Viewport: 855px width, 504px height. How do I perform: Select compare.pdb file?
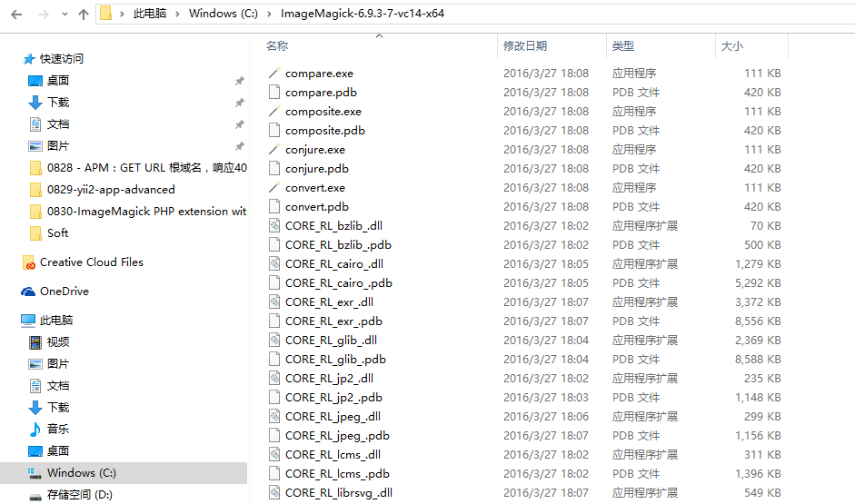[321, 93]
